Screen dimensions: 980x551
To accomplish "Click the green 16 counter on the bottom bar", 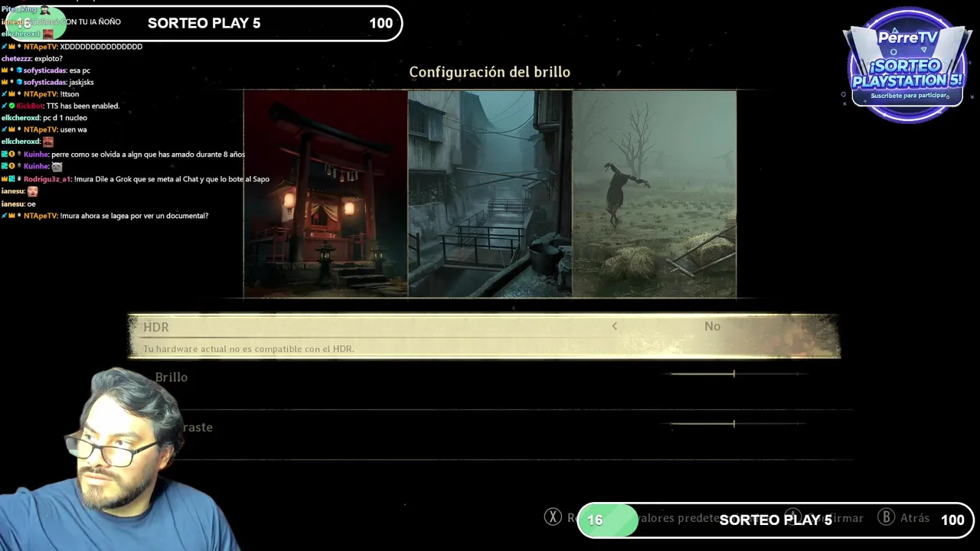I will point(595,520).
